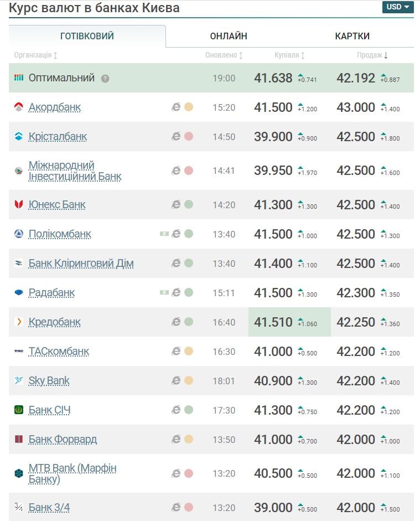Switch to the КАРТКИ tab
420x521 pixels.
point(352,36)
